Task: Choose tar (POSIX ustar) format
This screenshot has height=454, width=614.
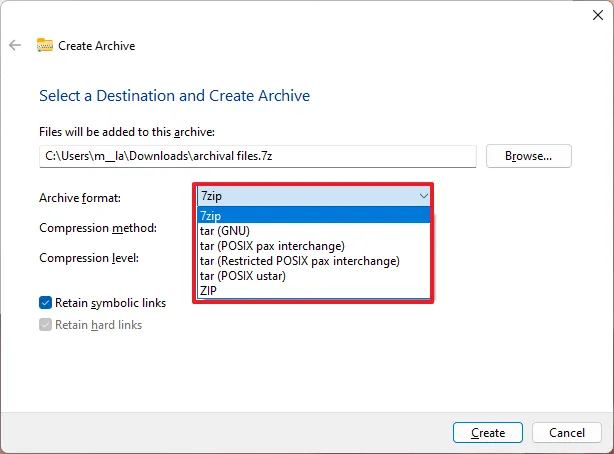Action: coord(314,276)
